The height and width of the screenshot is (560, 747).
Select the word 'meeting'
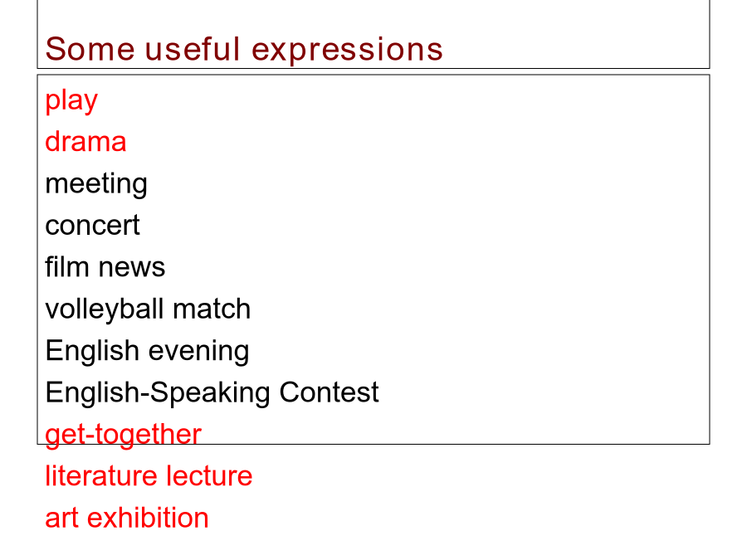(x=96, y=185)
